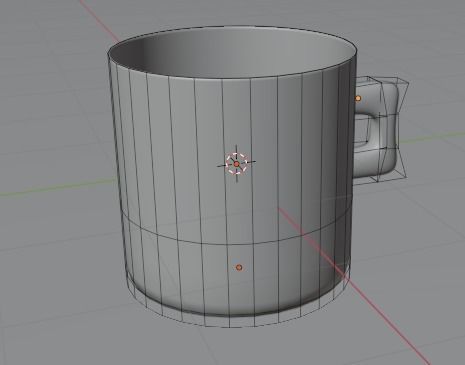Image resolution: width=465 pixels, height=365 pixels.
Task: Click the orange origin dot on the handle
Action: [358, 98]
